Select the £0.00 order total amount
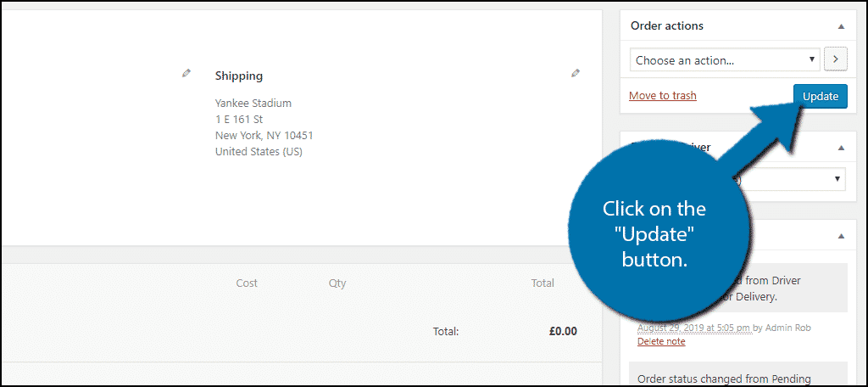This screenshot has height=387, width=868. 563,332
